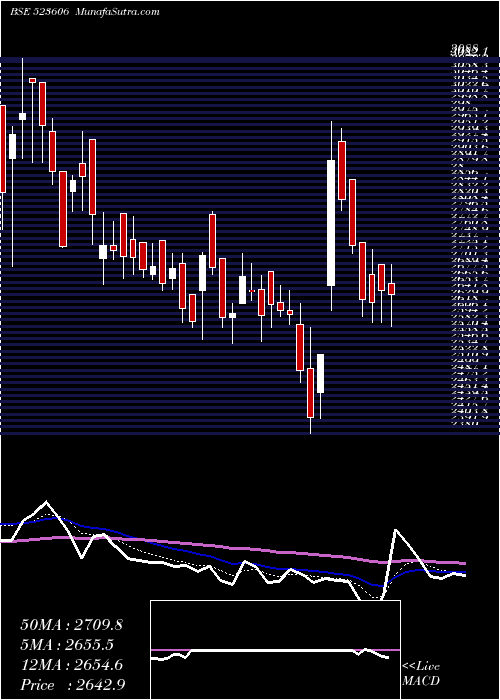500x700 pixels.
Task: Click the <<Live MACD label
Action: pyautogui.click(x=421, y=674)
